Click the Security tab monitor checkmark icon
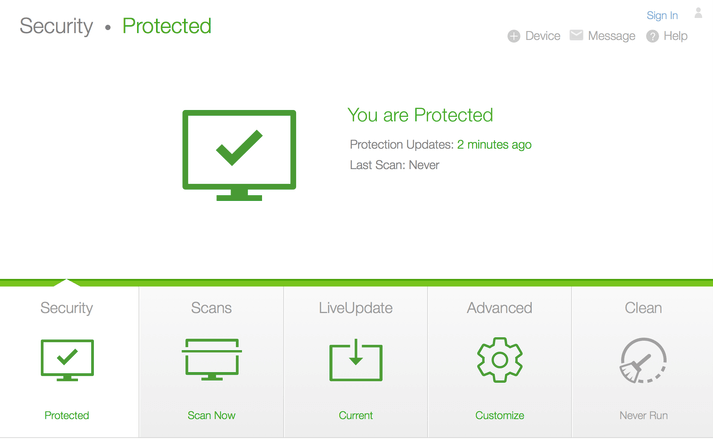This screenshot has height=439, width=713. click(67, 360)
